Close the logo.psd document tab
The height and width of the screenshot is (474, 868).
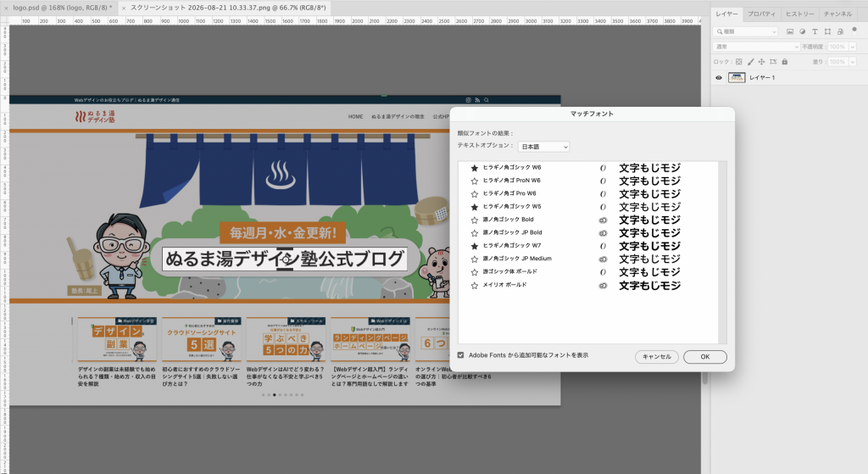coord(6,8)
